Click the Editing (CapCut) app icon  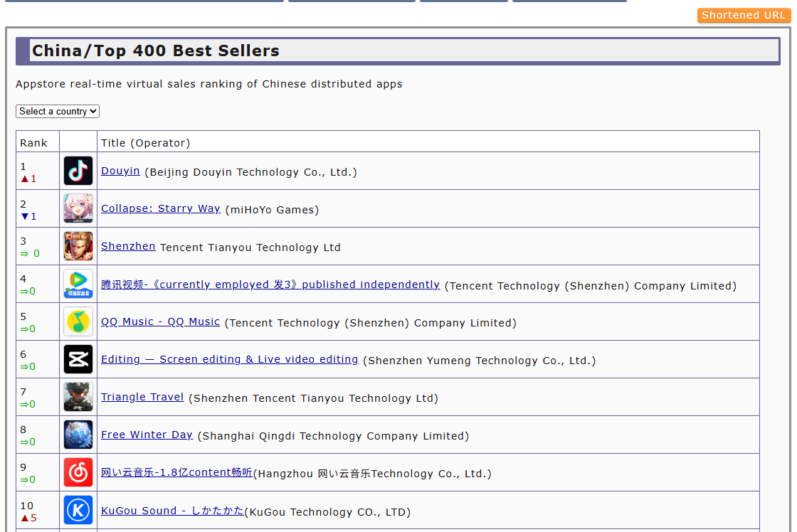click(78, 359)
